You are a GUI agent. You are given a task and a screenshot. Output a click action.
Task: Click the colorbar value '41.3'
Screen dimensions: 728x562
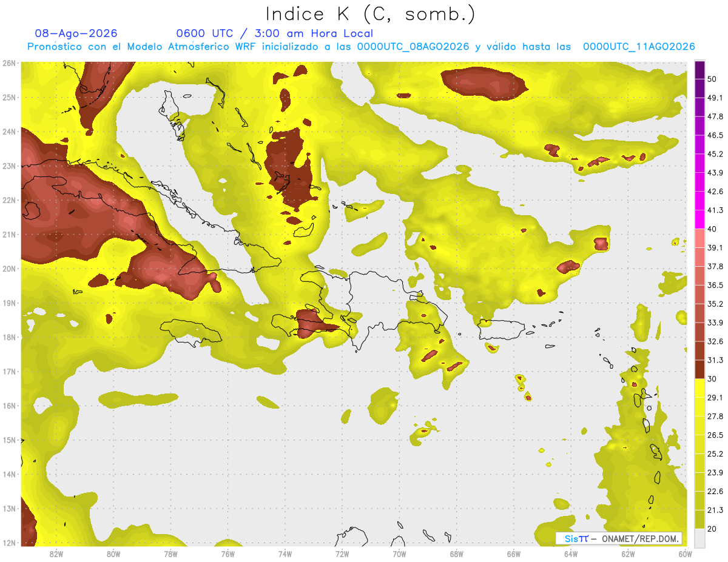[x=715, y=210]
